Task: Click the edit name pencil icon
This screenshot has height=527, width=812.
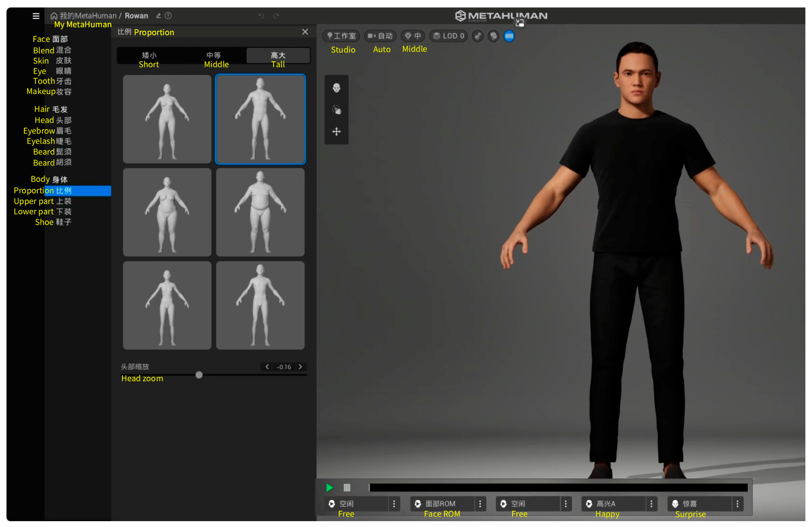Action: point(158,16)
